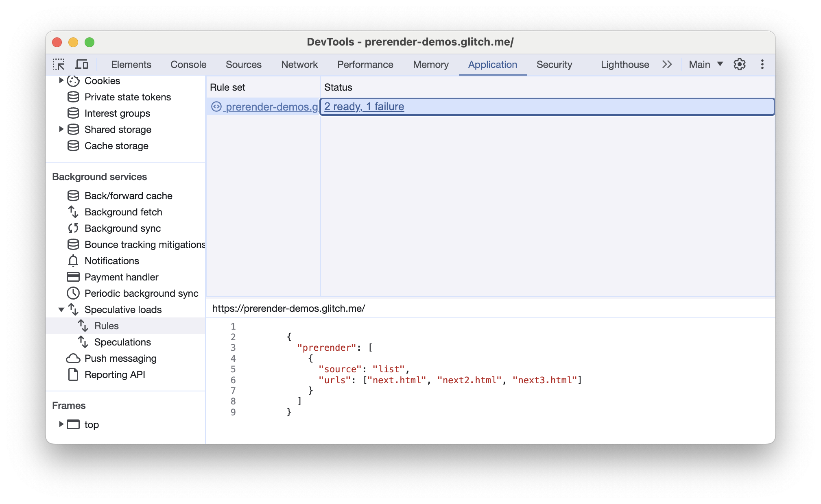Click the 2 ready 1 failure status link
Image resolution: width=821 pixels, height=504 pixels.
tap(364, 106)
